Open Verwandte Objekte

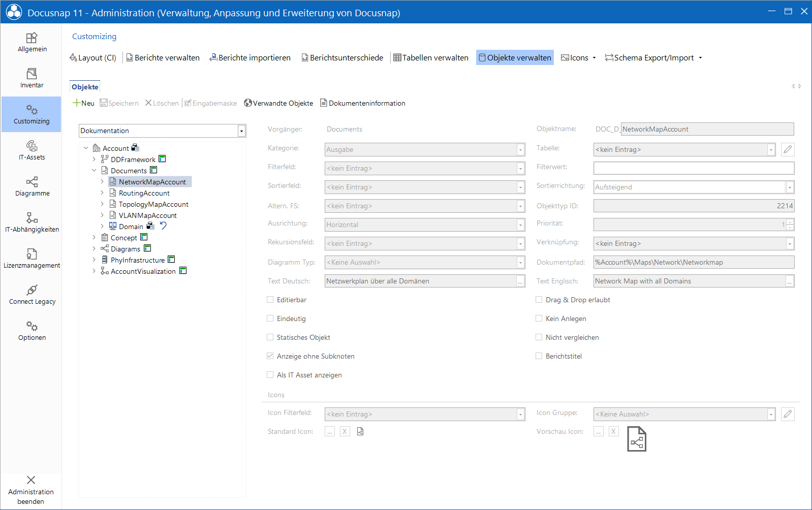click(278, 103)
